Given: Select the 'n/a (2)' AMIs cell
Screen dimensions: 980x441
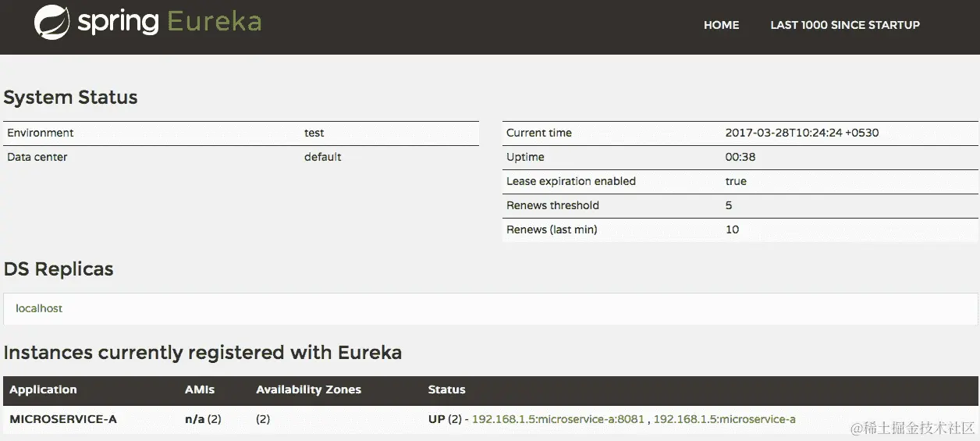Looking at the screenshot, I should (x=203, y=419).
